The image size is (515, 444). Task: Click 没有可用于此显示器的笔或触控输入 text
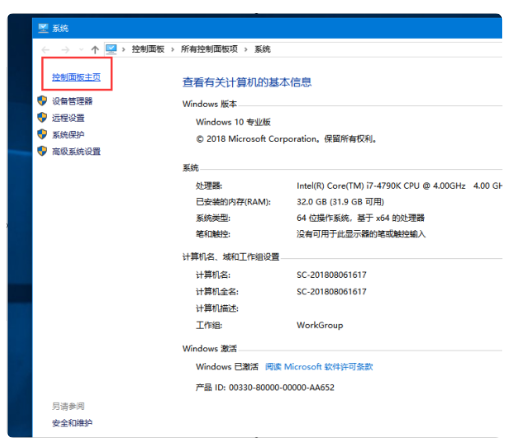pos(361,234)
